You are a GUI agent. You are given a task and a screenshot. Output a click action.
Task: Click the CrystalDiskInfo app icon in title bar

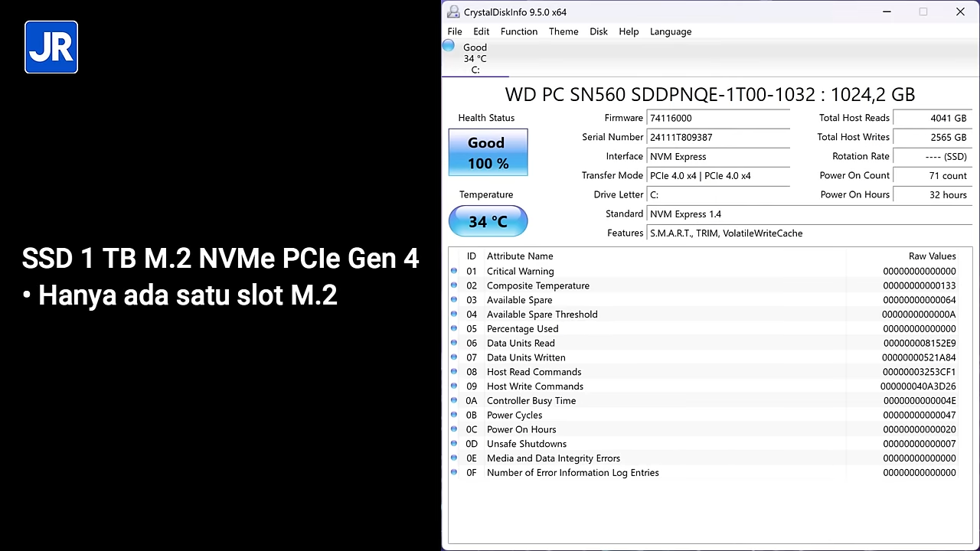pos(454,11)
